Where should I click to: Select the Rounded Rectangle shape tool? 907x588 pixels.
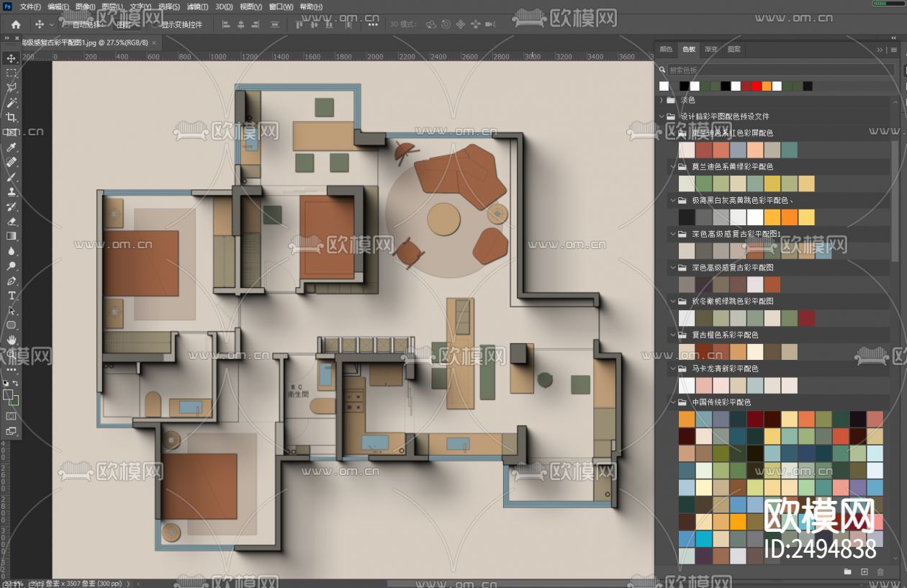(12, 325)
